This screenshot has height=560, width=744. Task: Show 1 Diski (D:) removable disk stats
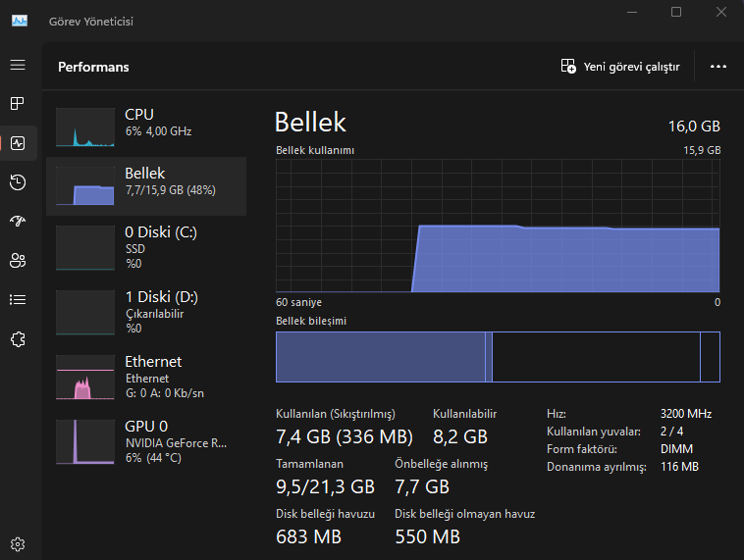(146, 312)
